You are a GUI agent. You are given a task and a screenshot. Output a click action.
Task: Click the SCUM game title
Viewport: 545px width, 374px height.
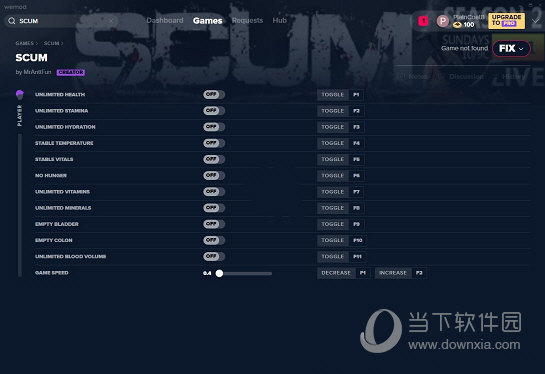pyautogui.click(x=31, y=58)
